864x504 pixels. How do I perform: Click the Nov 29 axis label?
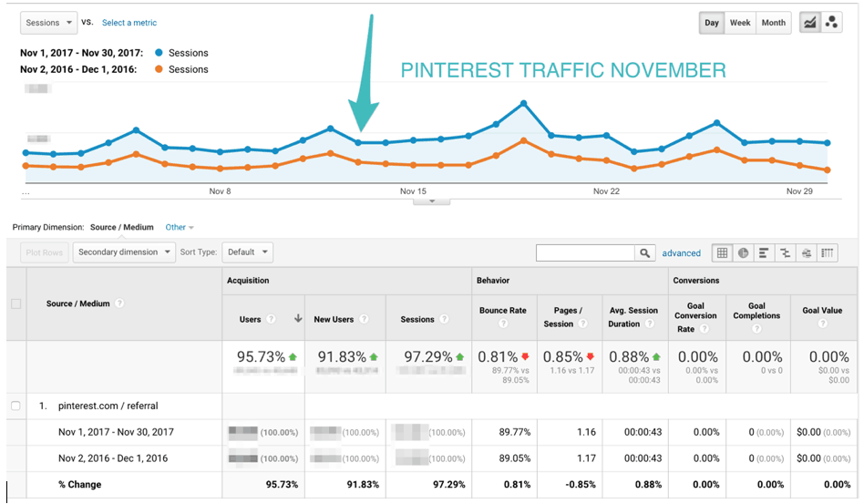click(799, 191)
